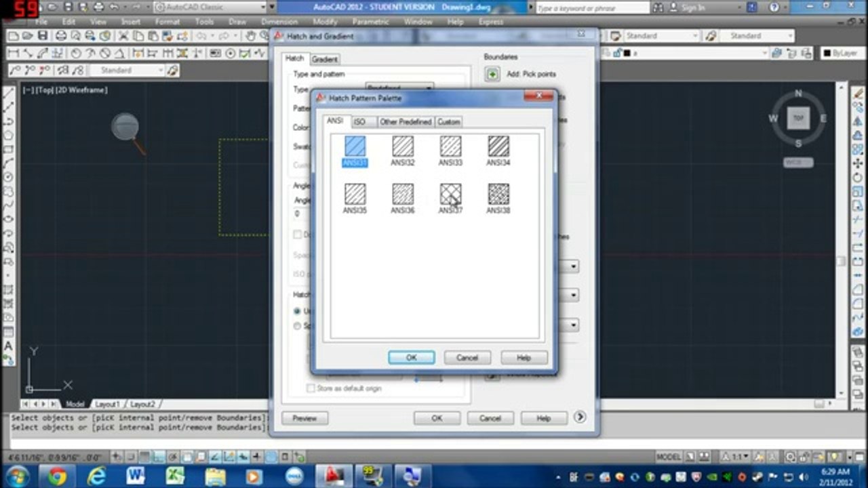
Task: Click the Open file icon in Standard toolbar
Action: point(27,36)
